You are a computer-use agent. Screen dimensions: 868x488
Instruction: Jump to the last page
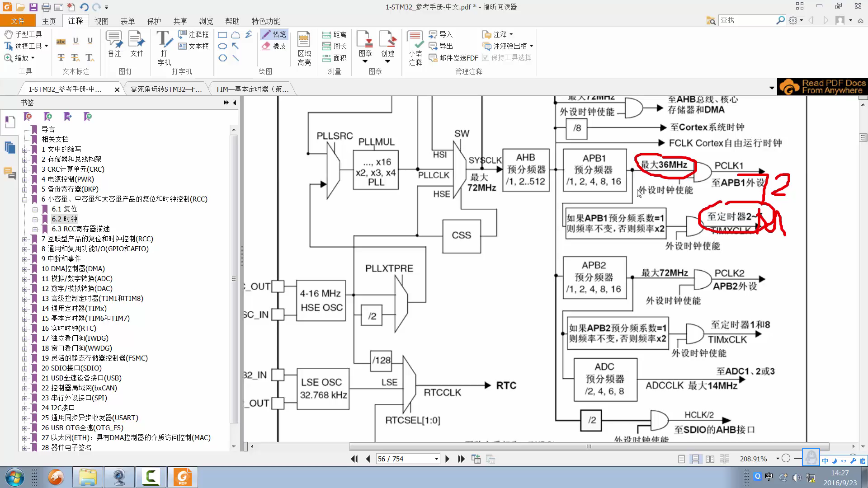[x=461, y=459]
